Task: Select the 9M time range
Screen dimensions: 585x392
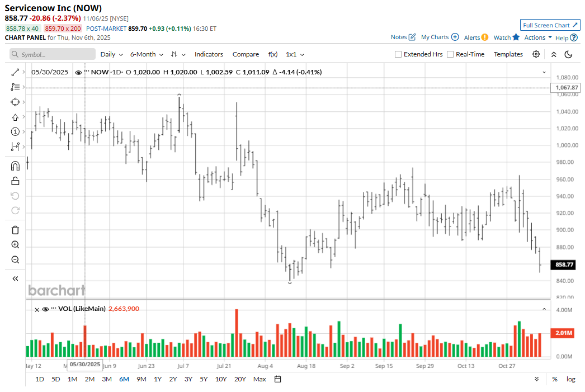Action: (141, 379)
